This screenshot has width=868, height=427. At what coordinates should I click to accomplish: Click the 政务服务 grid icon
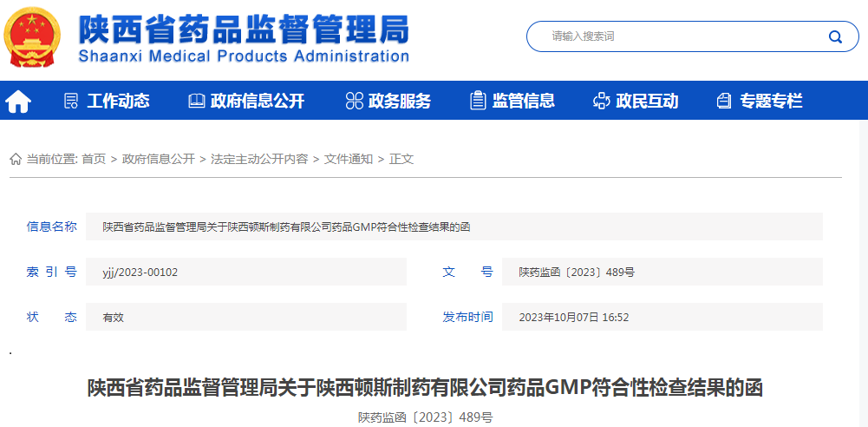[x=355, y=101]
